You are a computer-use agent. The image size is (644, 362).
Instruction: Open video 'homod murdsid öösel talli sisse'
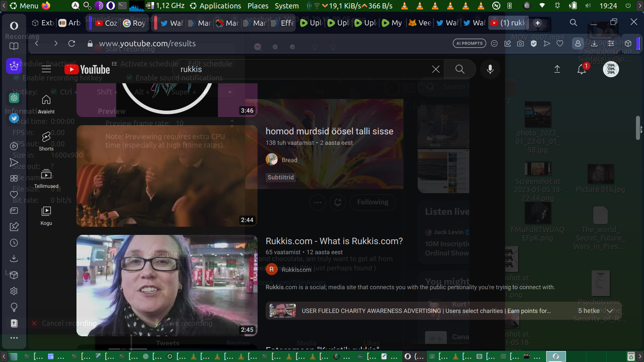coord(329,131)
